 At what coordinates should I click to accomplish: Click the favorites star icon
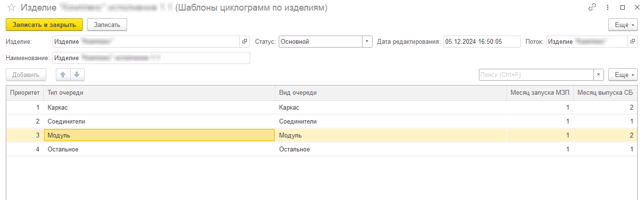[x=11, y=8]
